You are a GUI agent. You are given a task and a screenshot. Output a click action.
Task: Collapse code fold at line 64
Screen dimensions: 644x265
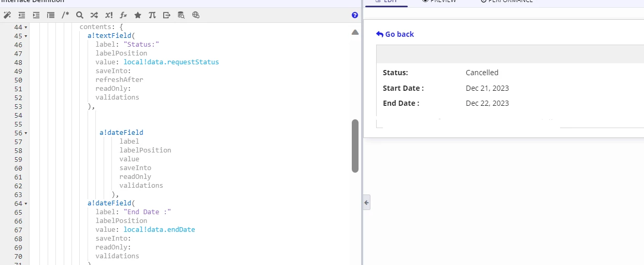(26, 203)
